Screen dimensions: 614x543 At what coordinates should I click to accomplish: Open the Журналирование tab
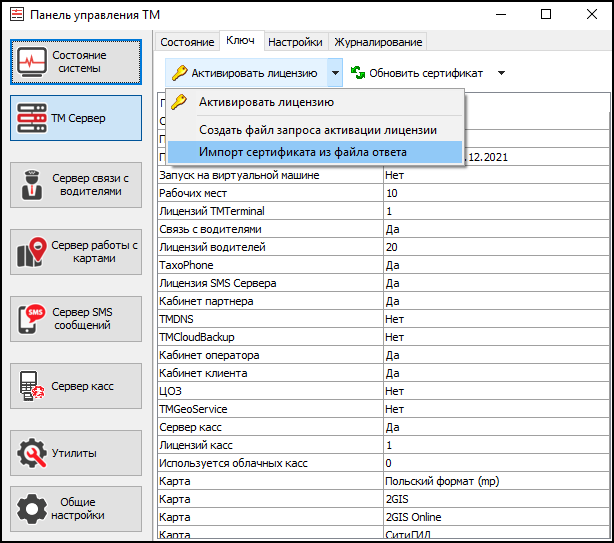point(378,42)
